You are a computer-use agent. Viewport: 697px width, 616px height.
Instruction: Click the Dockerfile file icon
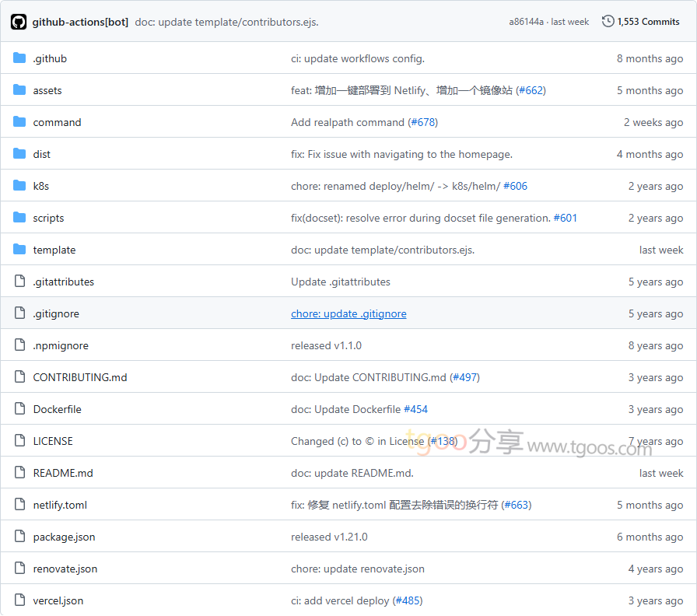[19, 409]
